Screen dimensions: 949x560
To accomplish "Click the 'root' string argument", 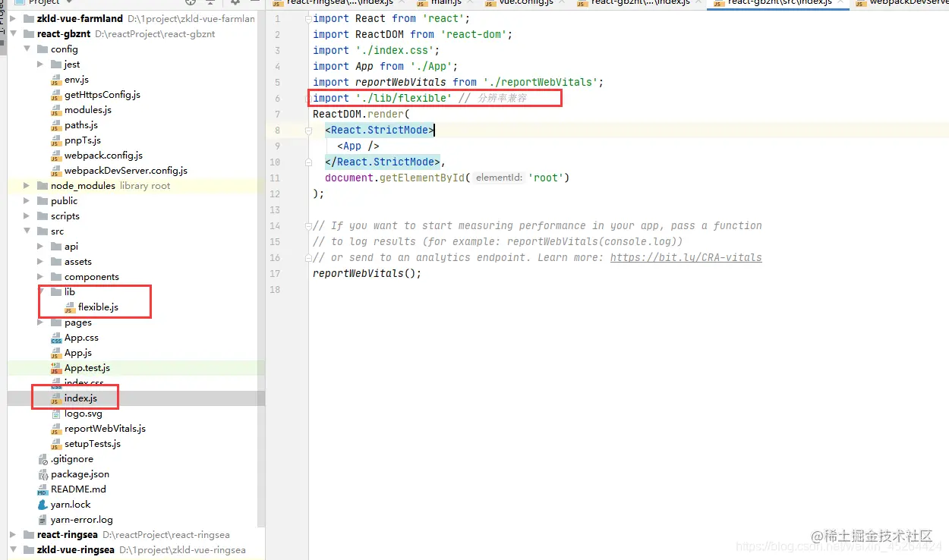I will coord(545,178).
